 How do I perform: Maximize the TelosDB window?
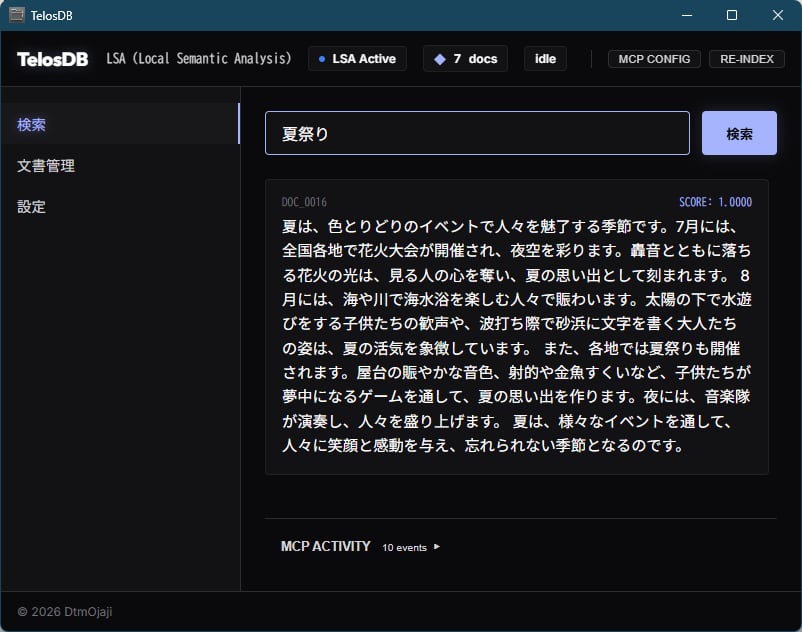(x=732, y=15)
